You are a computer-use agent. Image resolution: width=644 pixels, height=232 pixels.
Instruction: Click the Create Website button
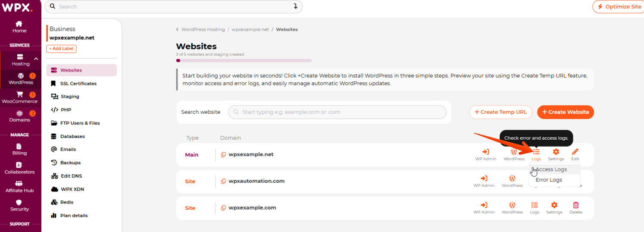coord(565,112)
